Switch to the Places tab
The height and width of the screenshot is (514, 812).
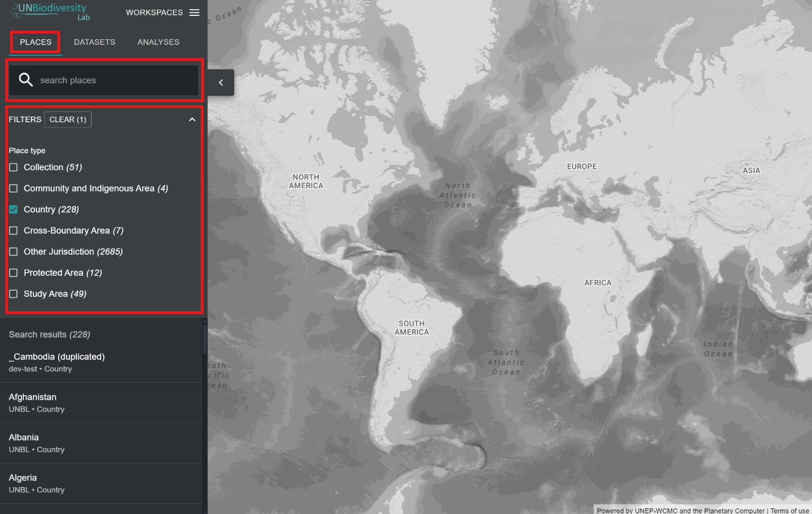[x=36, y=42]
